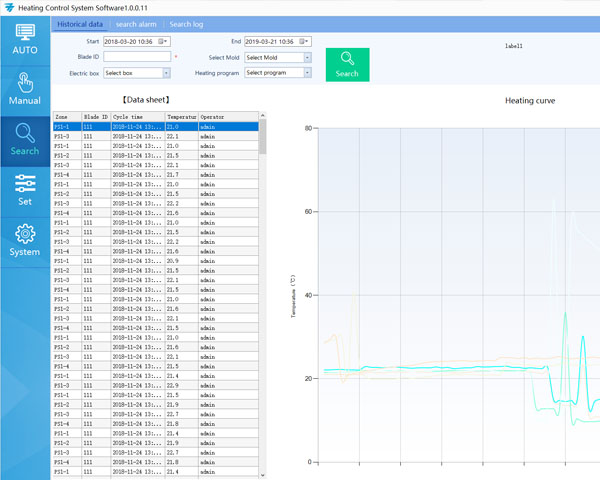The image size is (600, 480).
Task: Select the Search sidebar icon
Action: point(25,138)
